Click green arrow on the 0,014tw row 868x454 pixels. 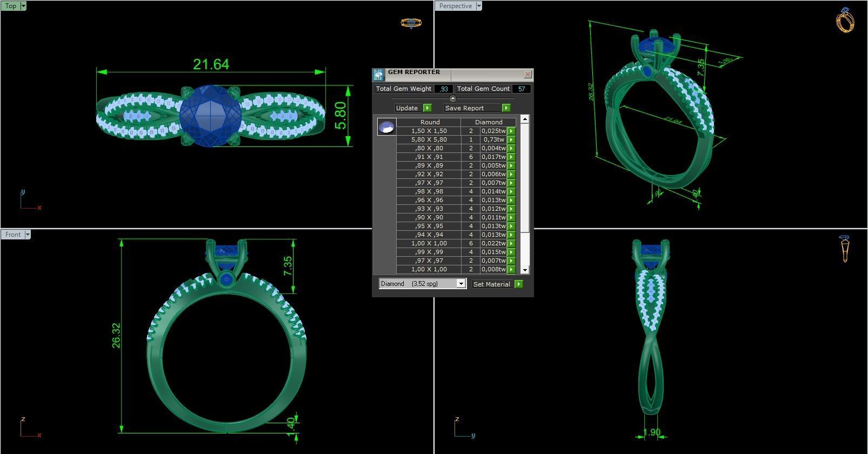pos(511,191)
